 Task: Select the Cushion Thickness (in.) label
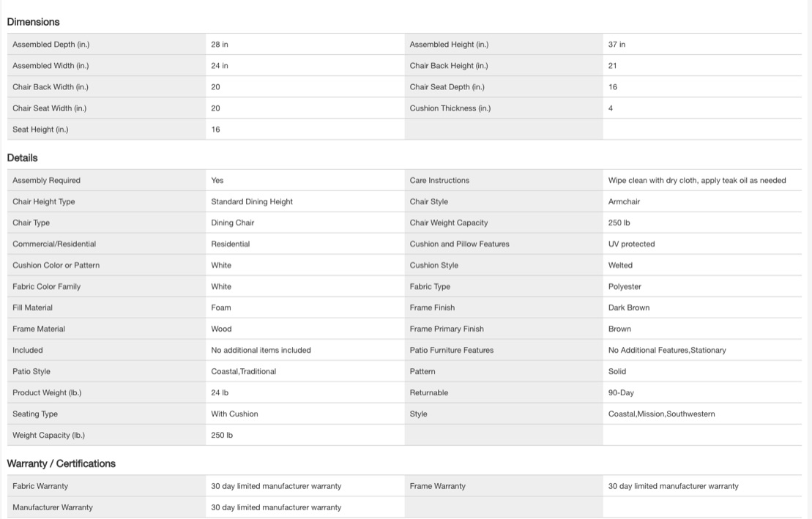point(450,108)
